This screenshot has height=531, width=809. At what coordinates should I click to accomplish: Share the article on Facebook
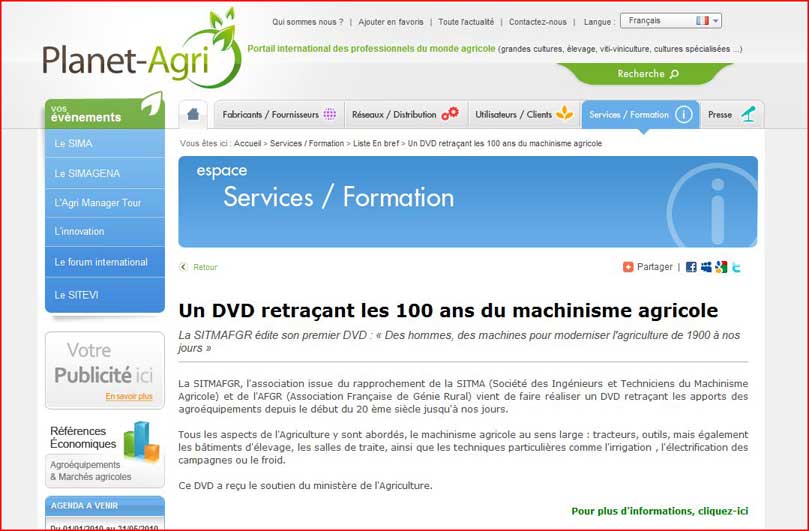pos(691,267)
